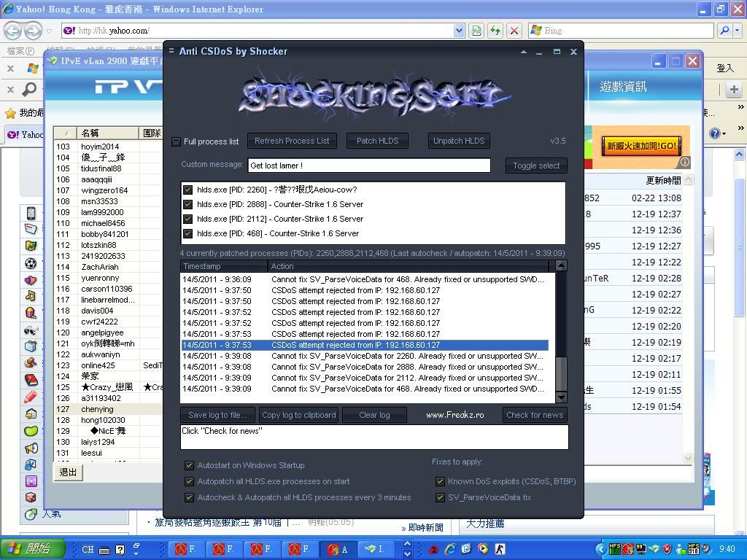Enable the Full process list checkbox
This screenshot has width=747, height=560.
coord(176,141)
